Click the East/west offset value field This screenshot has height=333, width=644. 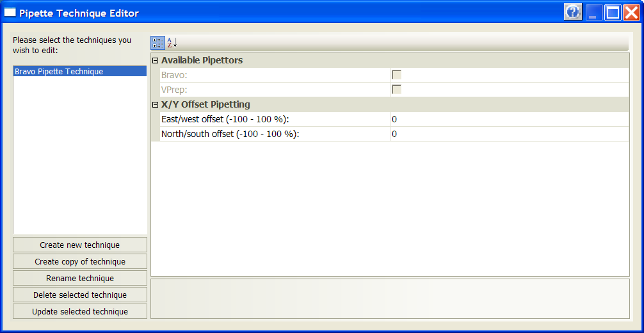click(509, 119)
